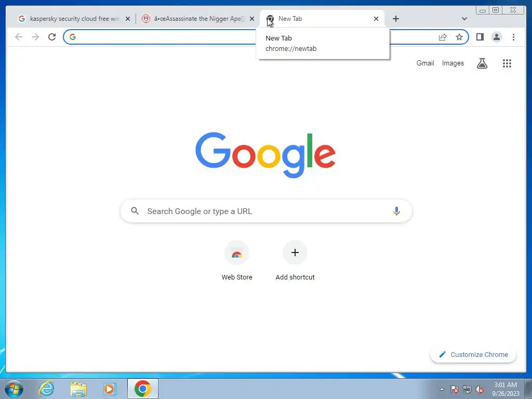Open the Google apps grid

point(507,63)
